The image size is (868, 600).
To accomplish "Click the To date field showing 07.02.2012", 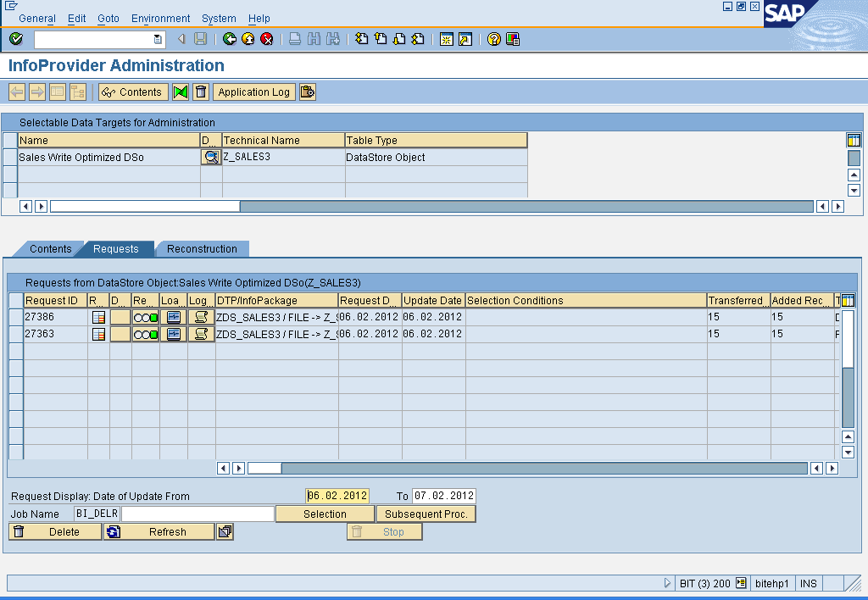I will (444, 496).
